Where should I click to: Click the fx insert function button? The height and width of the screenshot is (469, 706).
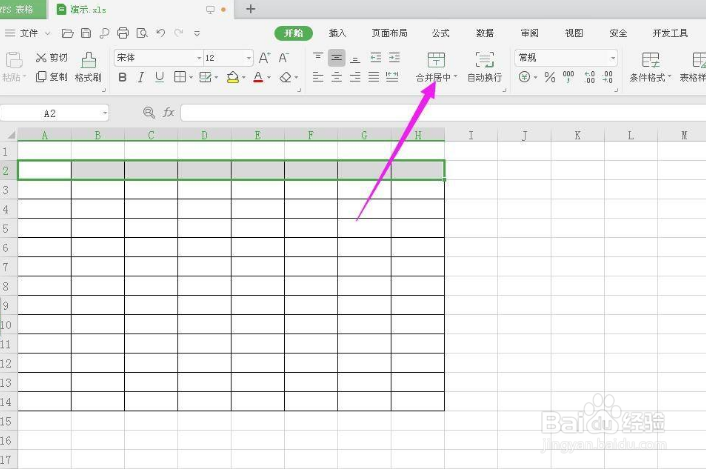coord(168,113)
